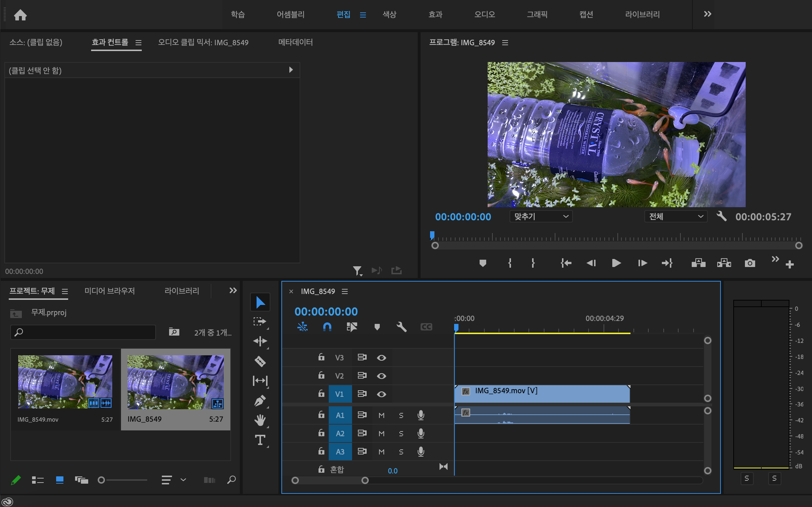Click the Extract button in Program monitor
812x507 pixels.
724,263
